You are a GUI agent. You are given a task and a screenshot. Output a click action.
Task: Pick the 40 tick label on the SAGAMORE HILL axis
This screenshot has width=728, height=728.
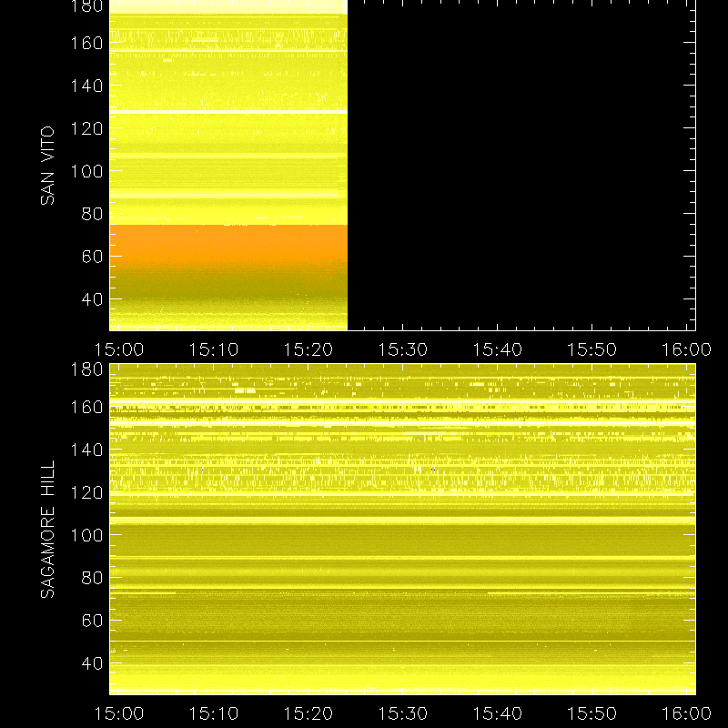pos(92,663)
